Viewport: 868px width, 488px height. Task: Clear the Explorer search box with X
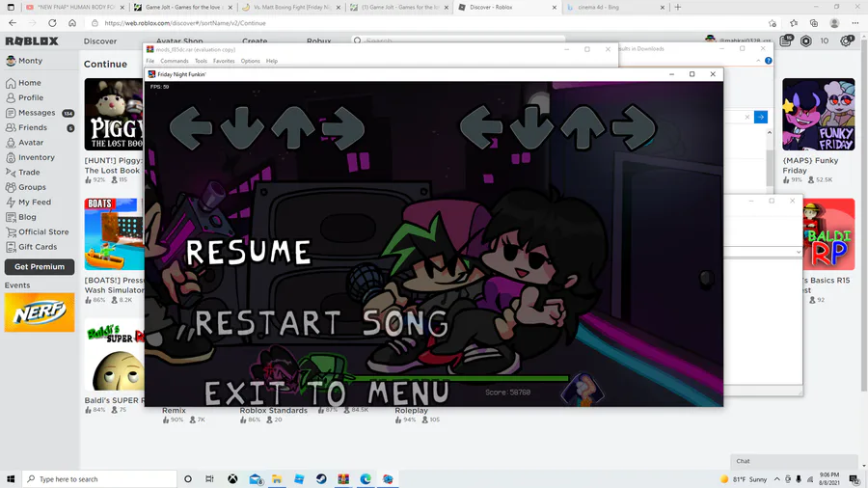tap(746, 117)
